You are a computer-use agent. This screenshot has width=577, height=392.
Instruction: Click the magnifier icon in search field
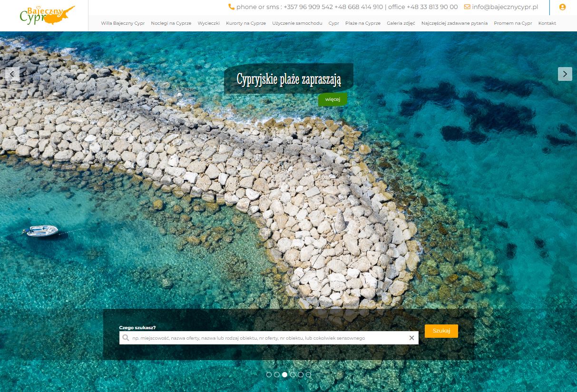point(126,338)
